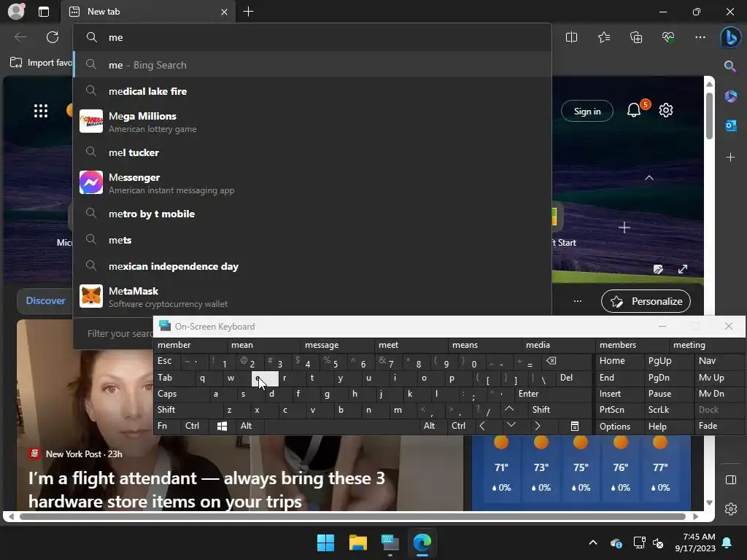Open the Bing Chat sidebar icon

pyautogui.click(x=730, y=38)
